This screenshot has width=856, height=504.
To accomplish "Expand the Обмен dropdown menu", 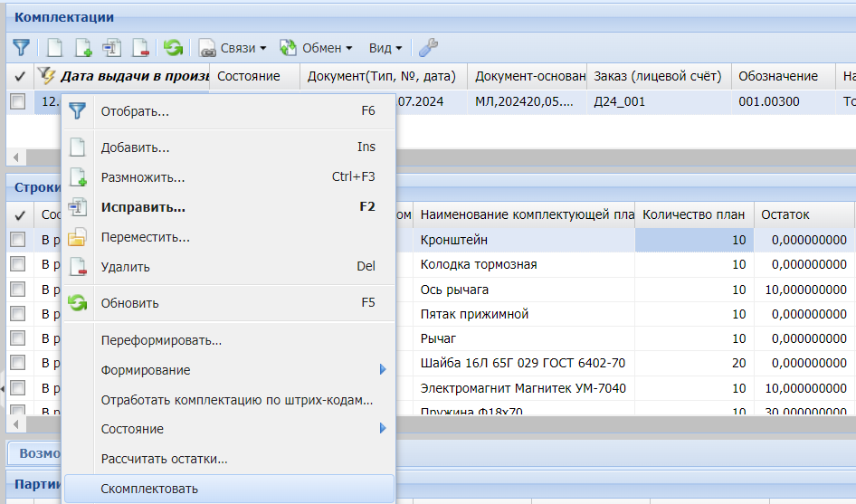I will click(315, 47).
